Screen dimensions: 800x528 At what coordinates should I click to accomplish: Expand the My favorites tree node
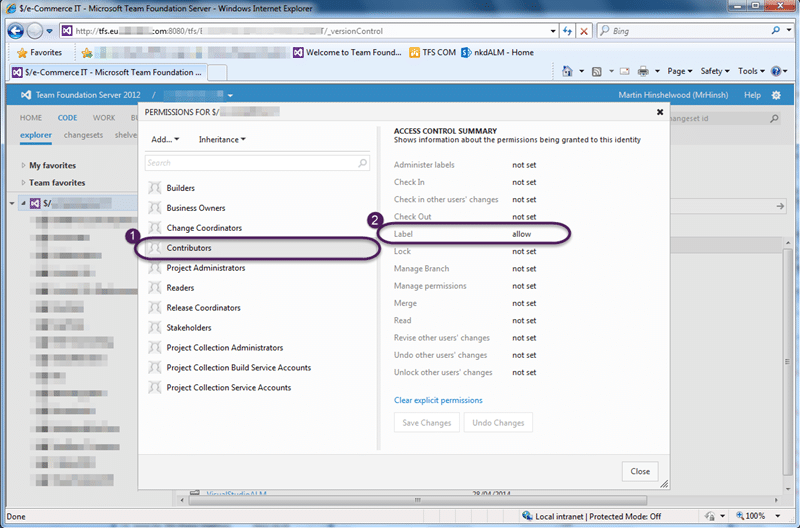point(23,165)
